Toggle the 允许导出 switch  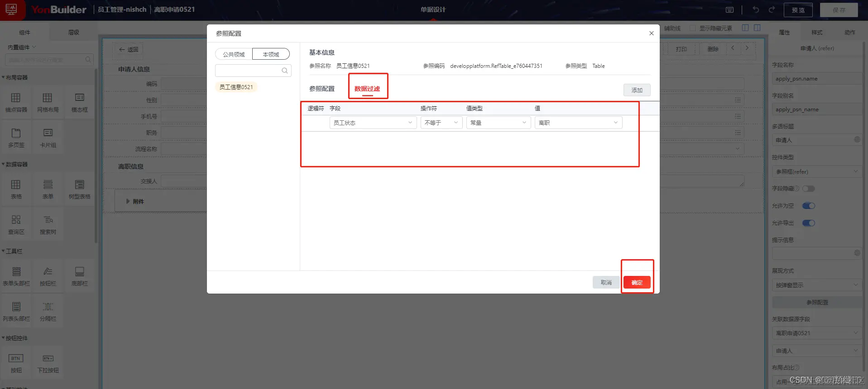tap(809, 223)
